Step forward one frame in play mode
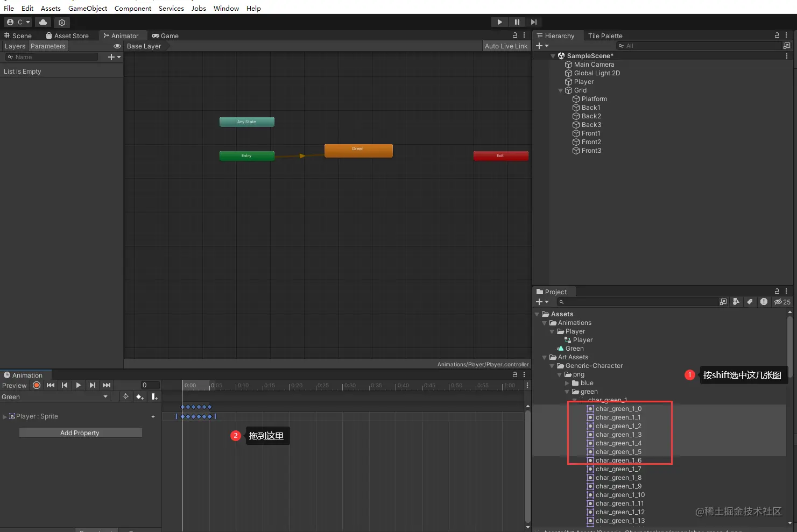The width and height of the screenshot is (797, 532). click(533, 22)
